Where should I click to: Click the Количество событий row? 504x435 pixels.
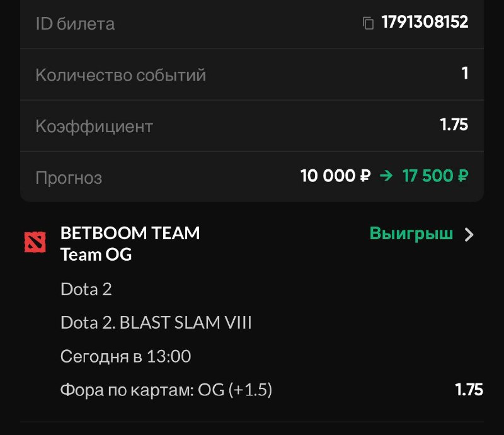tap(252, 74)
